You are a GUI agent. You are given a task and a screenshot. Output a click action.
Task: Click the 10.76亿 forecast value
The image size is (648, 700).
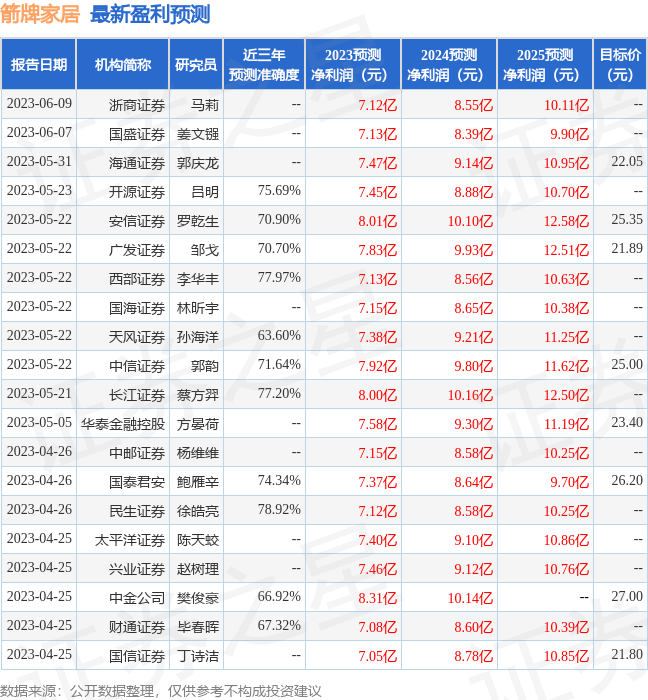coord(566,570)
